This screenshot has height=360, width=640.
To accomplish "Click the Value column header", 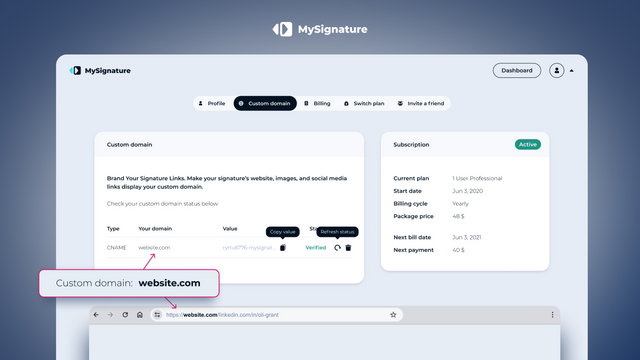I will pyautogui.click(x=230, y=229).
